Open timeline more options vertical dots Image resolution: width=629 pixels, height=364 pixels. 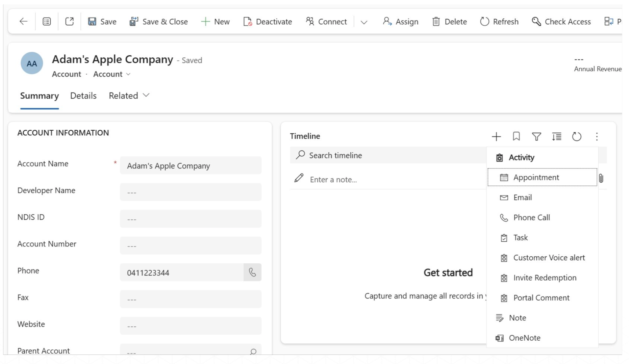(x=597, y=136)
